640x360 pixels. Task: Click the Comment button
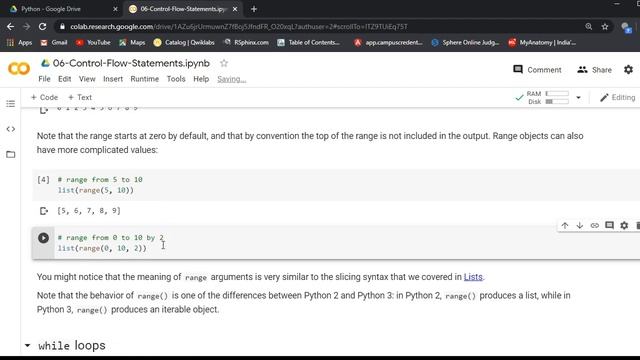537,70
